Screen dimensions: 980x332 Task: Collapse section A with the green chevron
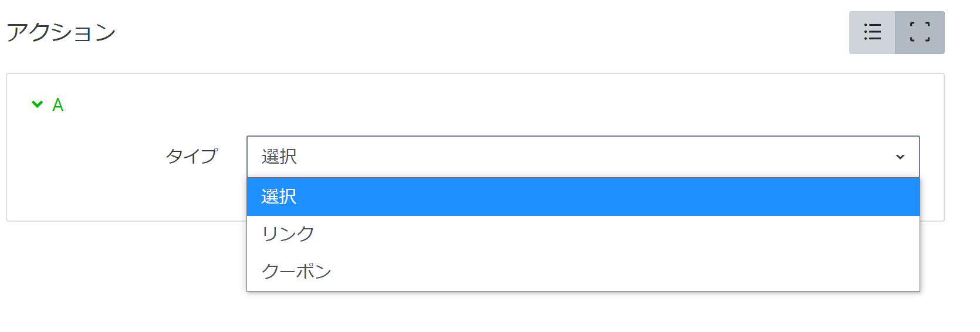tap(38, 104)
